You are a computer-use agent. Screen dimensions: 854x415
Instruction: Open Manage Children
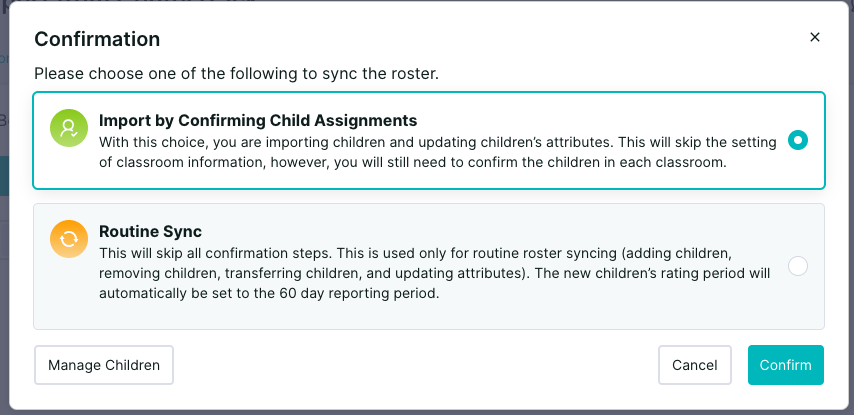coord(104,365)
